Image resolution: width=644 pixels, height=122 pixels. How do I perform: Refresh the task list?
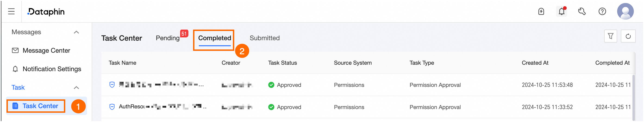point(628,37)
